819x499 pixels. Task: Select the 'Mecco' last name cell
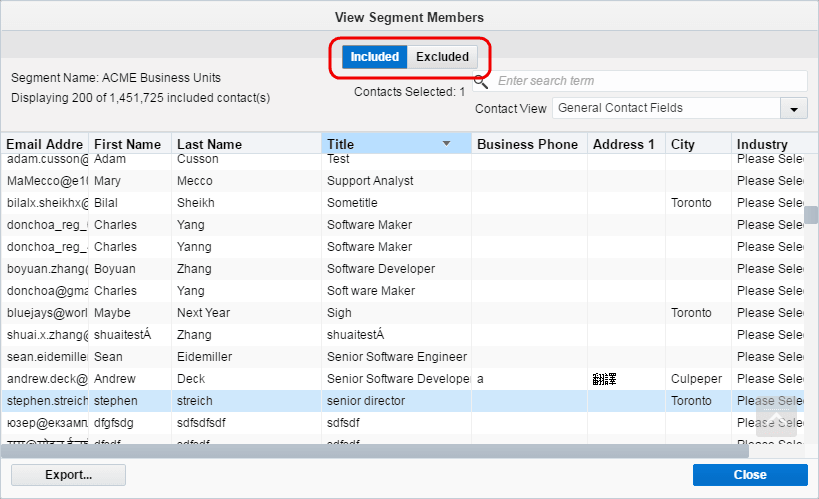(x=247, y=181)
